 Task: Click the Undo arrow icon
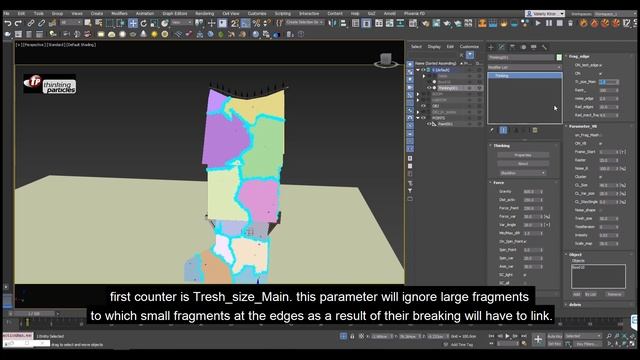coord(7,23)
